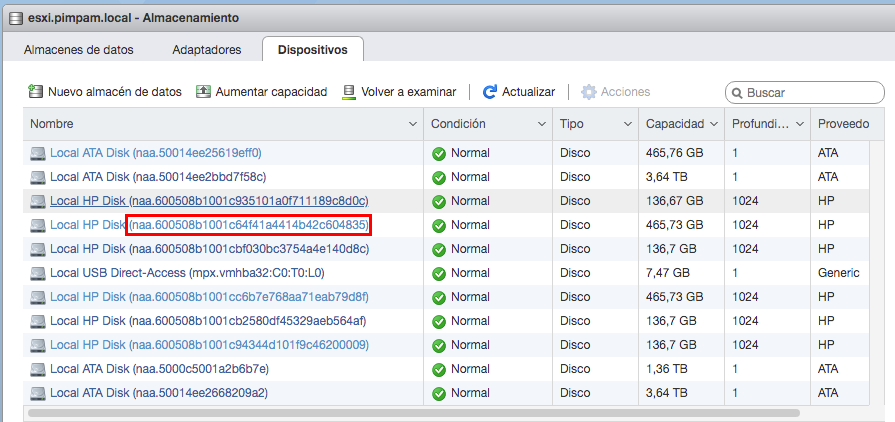Image resolution: width=895 pixels, height=422 pixels.
Task: Open Local ATA Disk naa.50014ee25619eff0 link
Action: tap(155, 153)
